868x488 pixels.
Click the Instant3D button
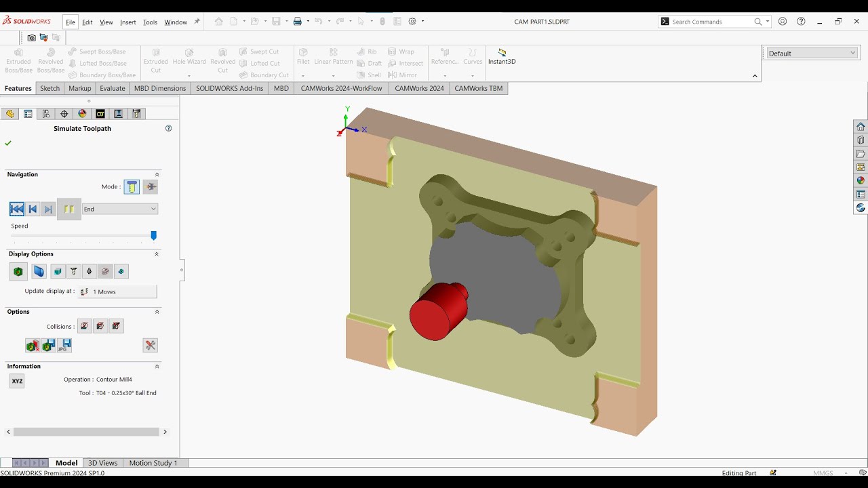pyautogui.click(x=502, y=56)
